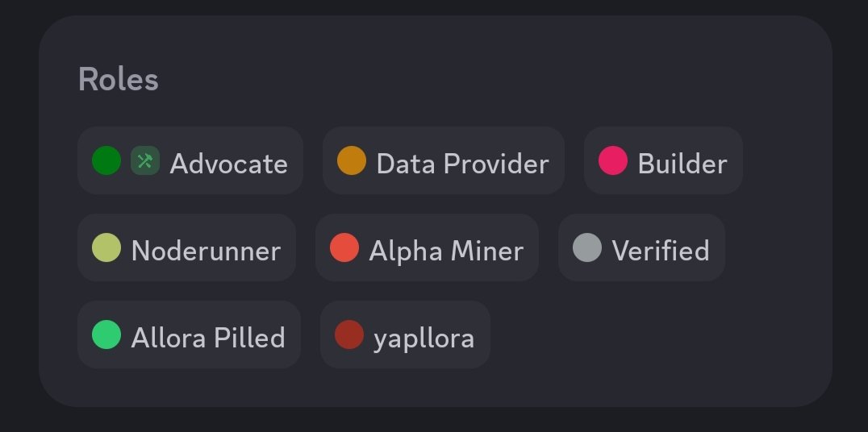Click the dark green Advocate role dot
This screenshot has height=432, width=868.
point(106,160)
